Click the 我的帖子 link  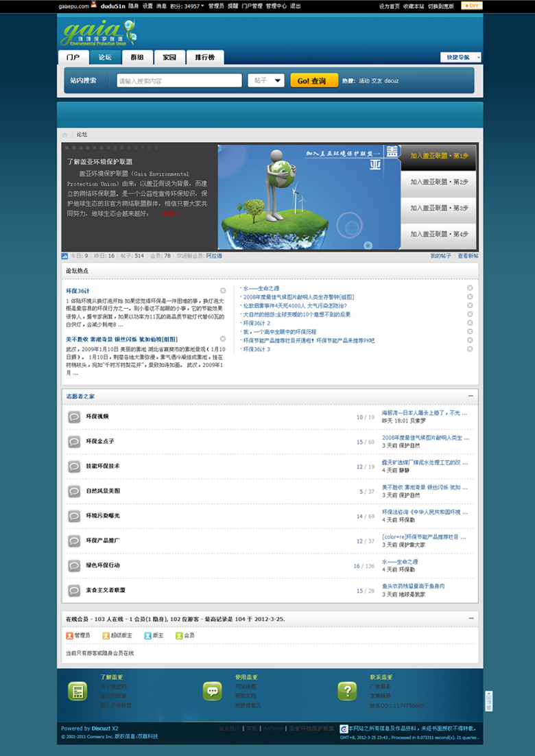[x=440, y=256]
